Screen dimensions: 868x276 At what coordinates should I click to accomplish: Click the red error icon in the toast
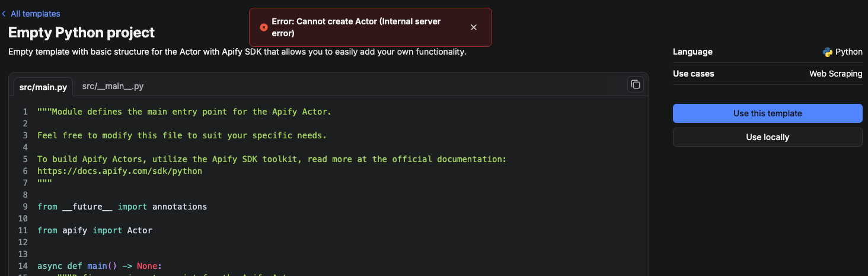click(x=264, y=27)
